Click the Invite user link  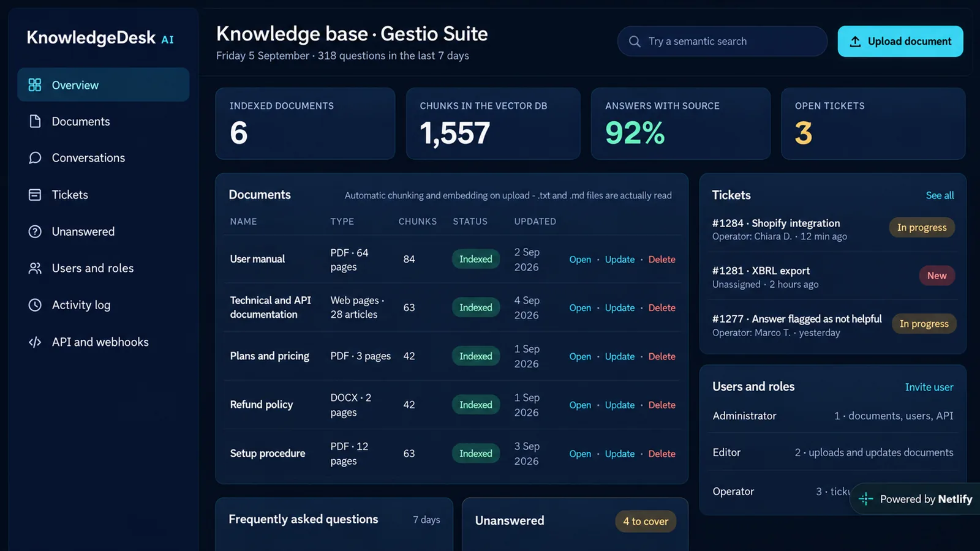[x=929, y=387]
